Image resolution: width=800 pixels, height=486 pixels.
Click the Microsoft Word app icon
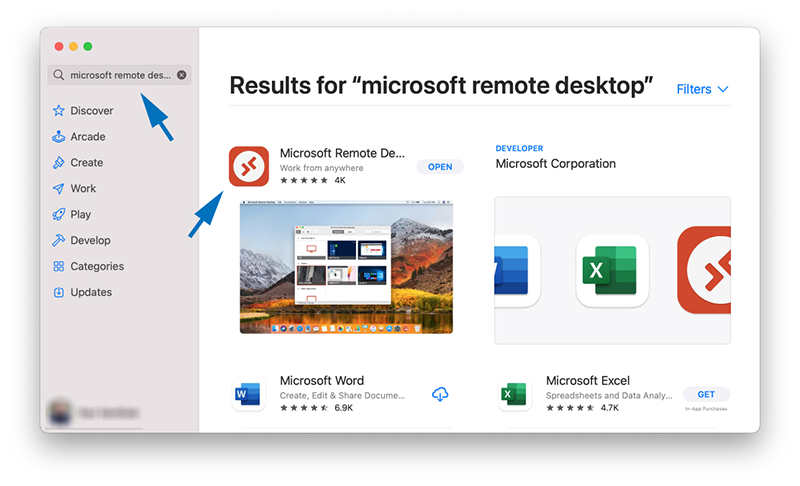(x=249, y=394)
